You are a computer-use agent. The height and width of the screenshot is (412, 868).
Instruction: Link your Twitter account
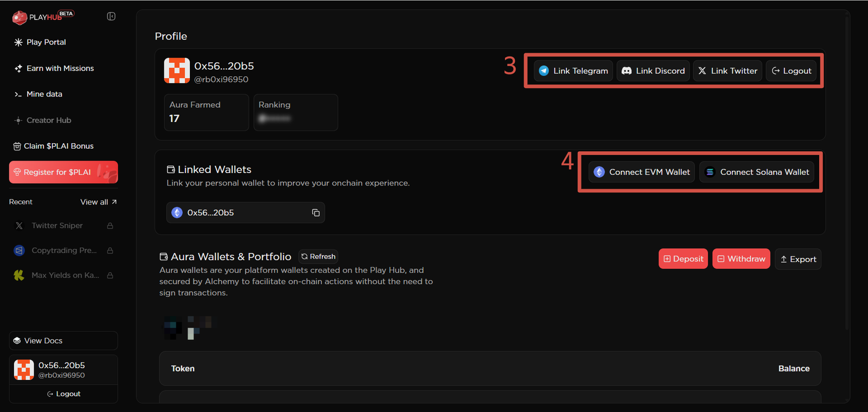(727, 71)
